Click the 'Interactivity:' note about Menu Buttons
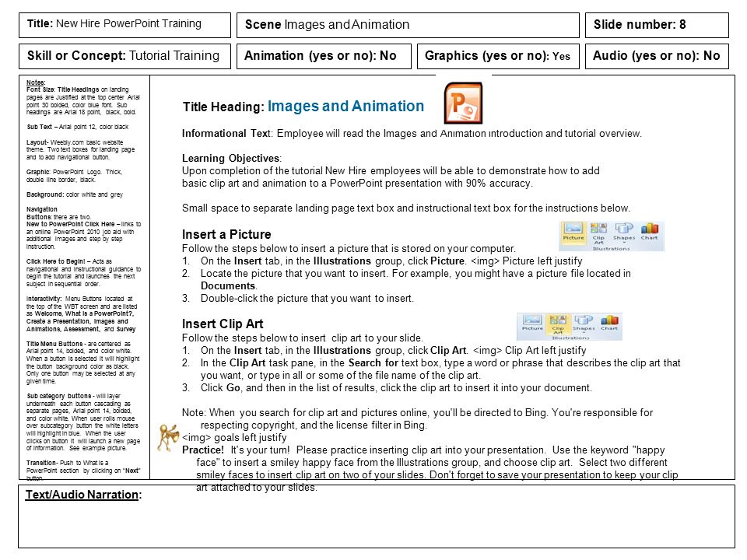 coord(82,313)
